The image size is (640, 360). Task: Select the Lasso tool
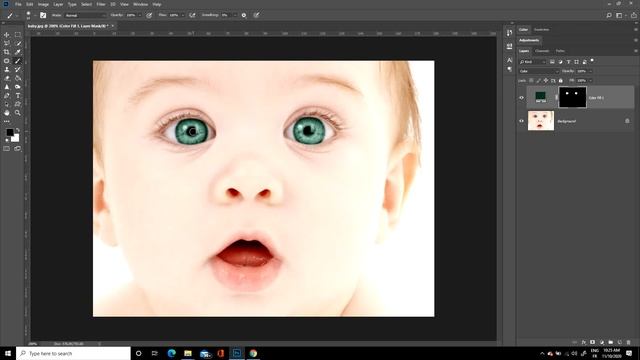[x=7, y=43]
